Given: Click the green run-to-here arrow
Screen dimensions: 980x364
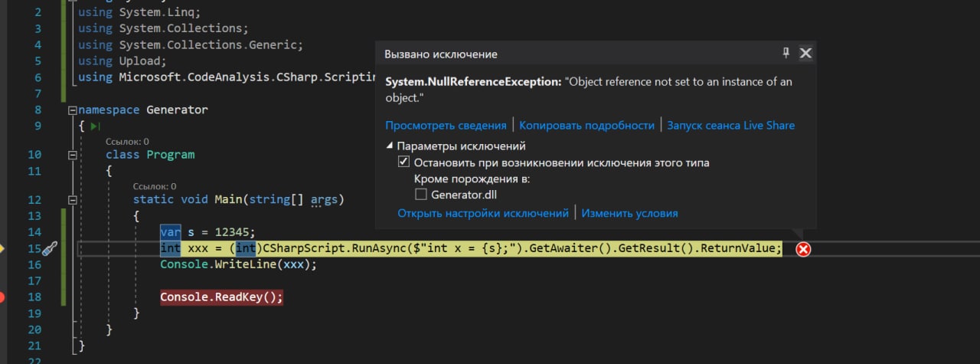Looking at the screenshot, I should pyautogui.click(x=95, y=126).
